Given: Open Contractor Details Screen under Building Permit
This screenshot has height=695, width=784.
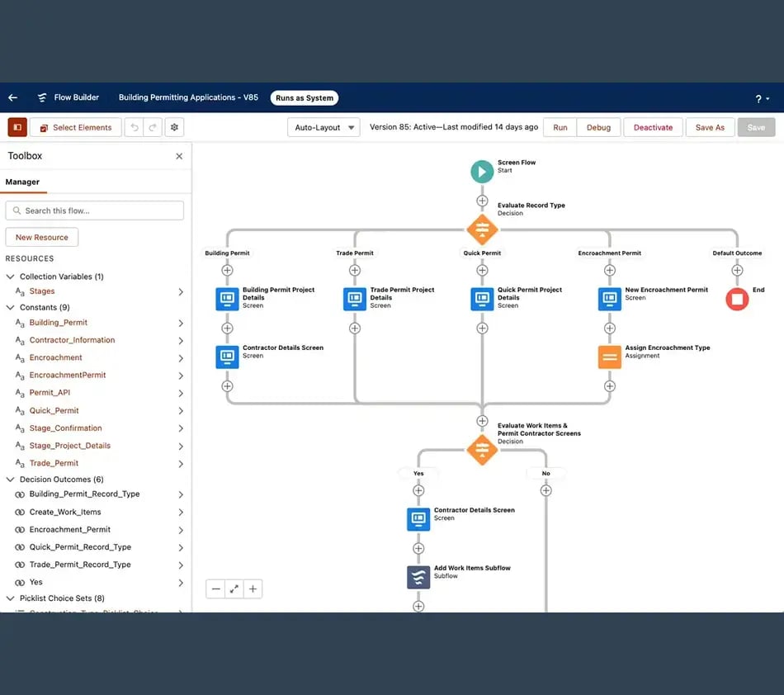Looking at the screenshot, I should (x=227, y=357).
